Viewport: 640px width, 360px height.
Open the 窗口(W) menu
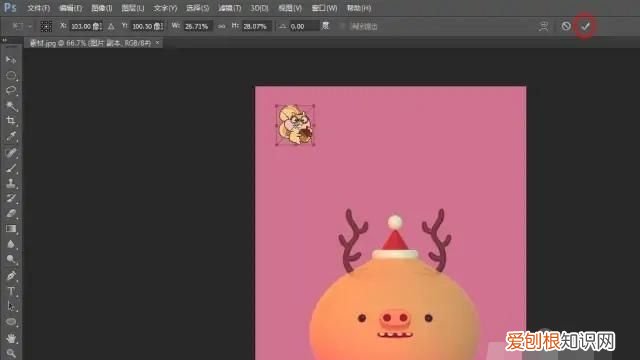[x=324, y=8]
